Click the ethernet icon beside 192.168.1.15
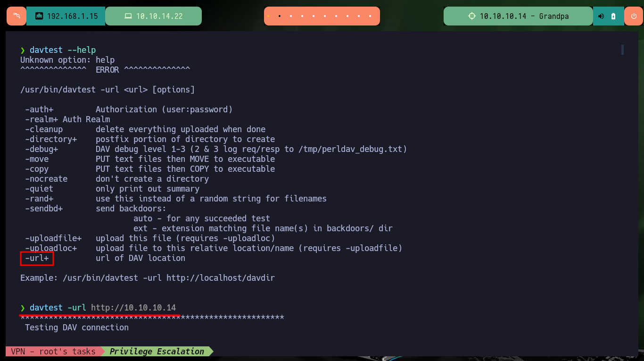Viewport: 644px width, 361px height. pos(39,16)
